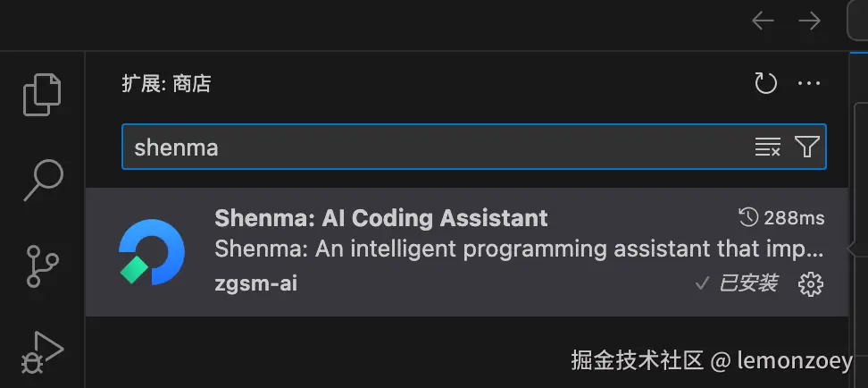
Task: Open the extension filter options
Action: point(807,148)
